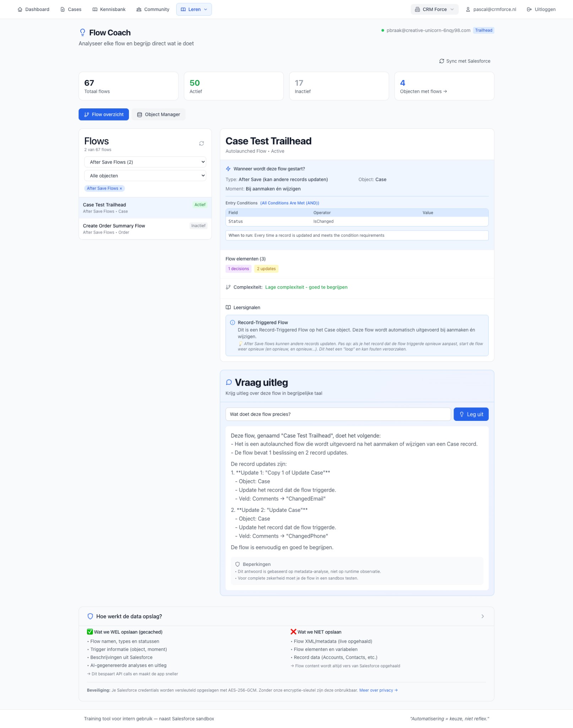Click the refresh icon in the Flows panel
This screenshot has width=573, height=728.
click(x=201, y=143)
